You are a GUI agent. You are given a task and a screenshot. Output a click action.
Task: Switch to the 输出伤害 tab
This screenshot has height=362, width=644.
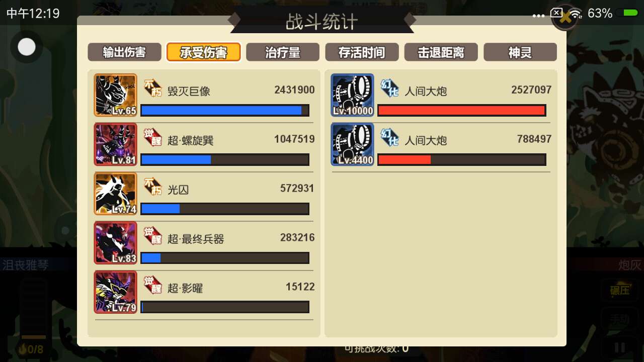pyautogui.click(x=125, y=52)
